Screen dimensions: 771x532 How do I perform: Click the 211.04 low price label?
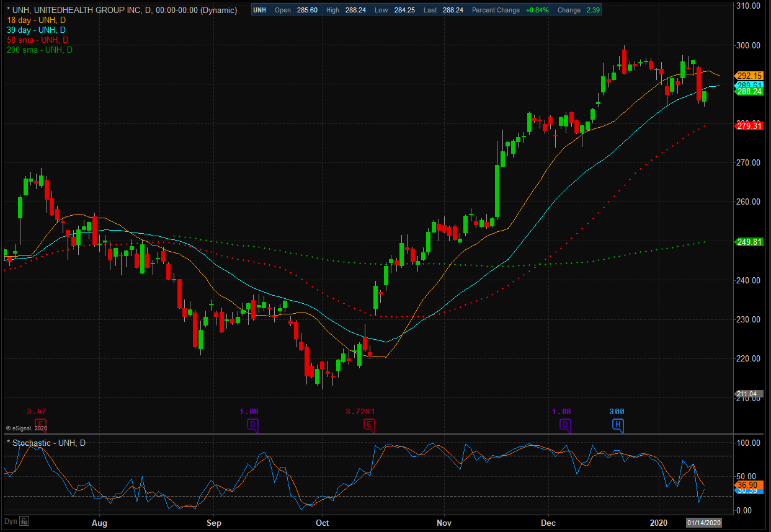[749, 394]
